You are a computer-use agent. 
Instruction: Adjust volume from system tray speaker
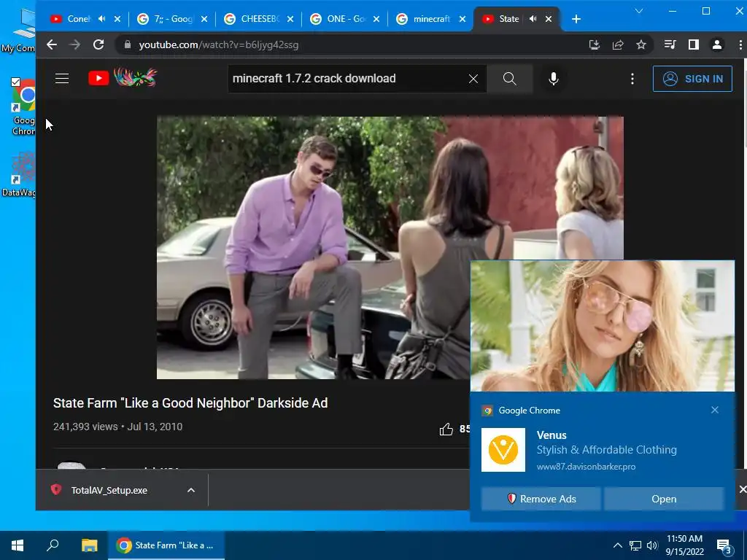pyautogui.click(x=652, y=545)
